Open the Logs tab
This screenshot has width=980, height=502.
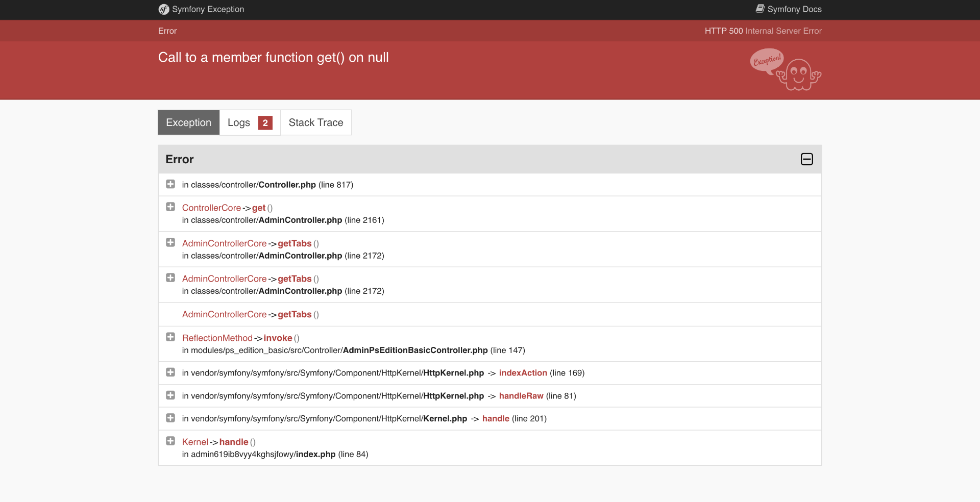[x=250, y=122]
